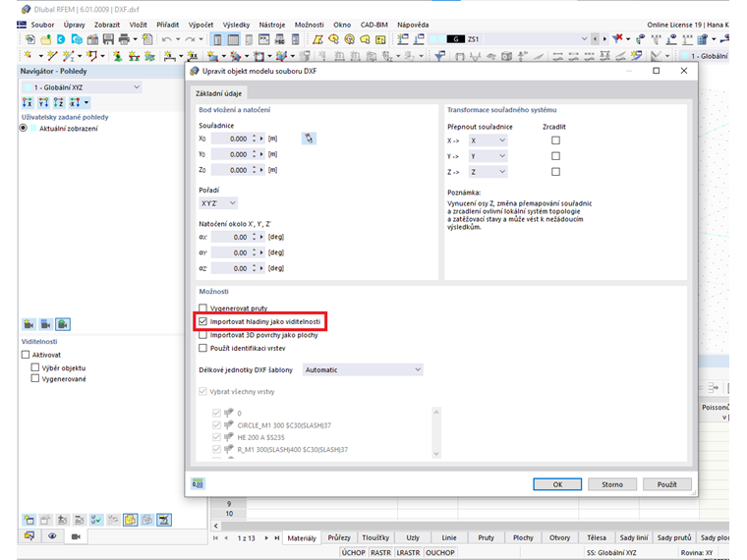
Task: Expand the Print icon dropdown arrow
Action: pyautogui.click(x=135, y=39)
